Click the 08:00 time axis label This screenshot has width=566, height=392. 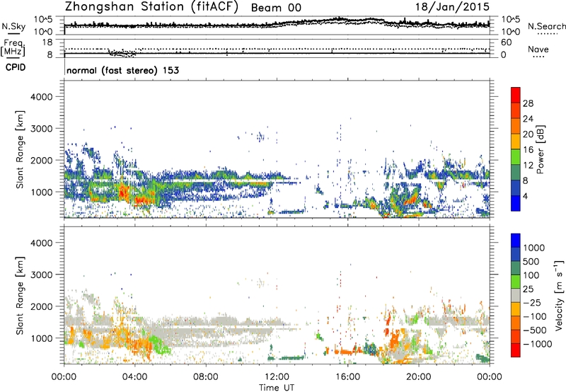205,377
